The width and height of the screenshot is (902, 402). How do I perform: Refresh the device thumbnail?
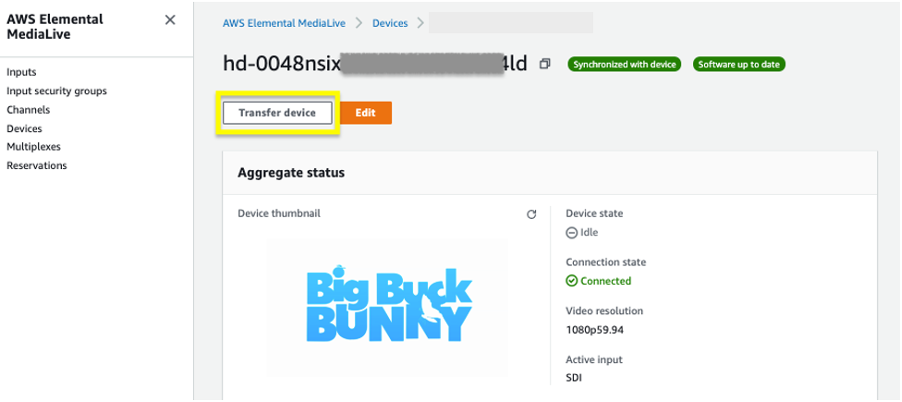(x=532, y=215)
